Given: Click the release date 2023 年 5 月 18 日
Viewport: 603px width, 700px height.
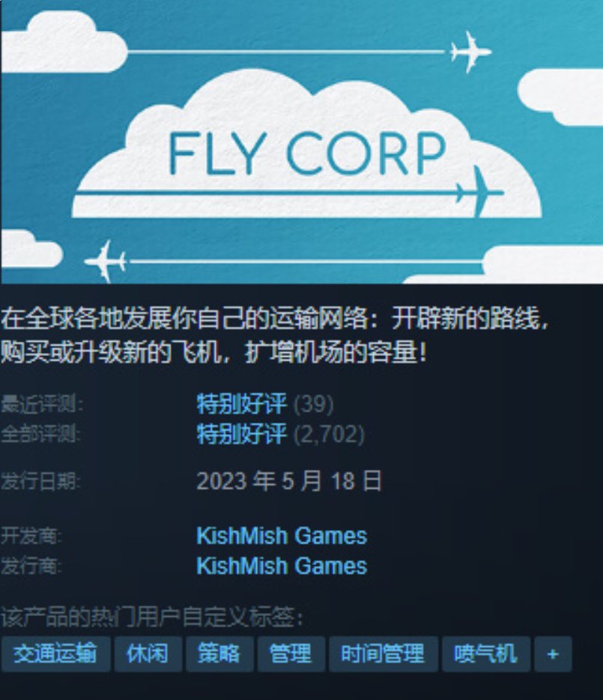Looking at the screenshot, I should [289, 481].
